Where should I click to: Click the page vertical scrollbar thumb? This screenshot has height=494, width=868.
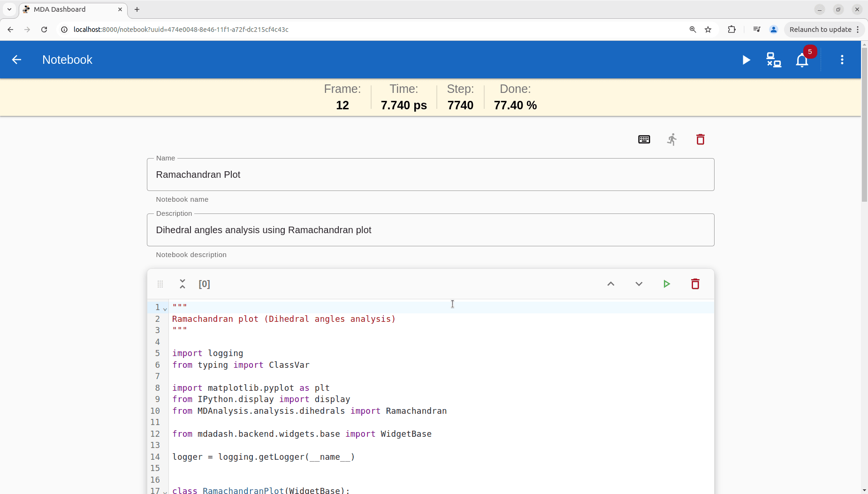click(x=864, y=124)
